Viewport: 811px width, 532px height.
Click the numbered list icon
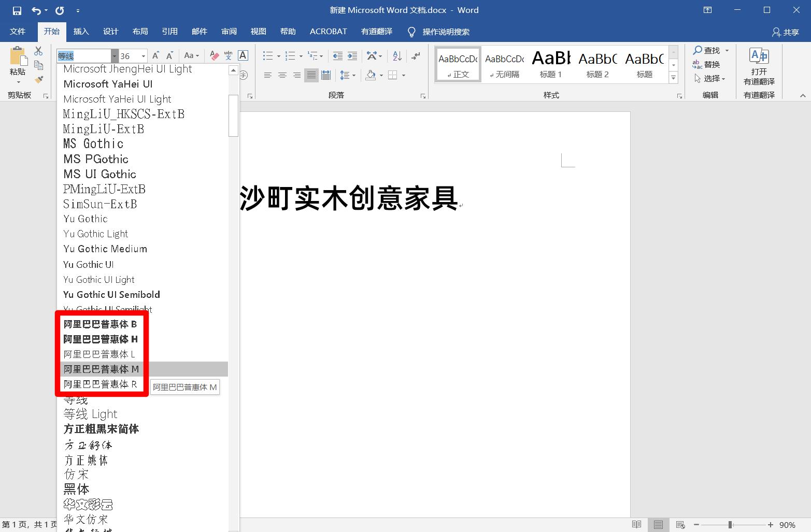(291, 55)
